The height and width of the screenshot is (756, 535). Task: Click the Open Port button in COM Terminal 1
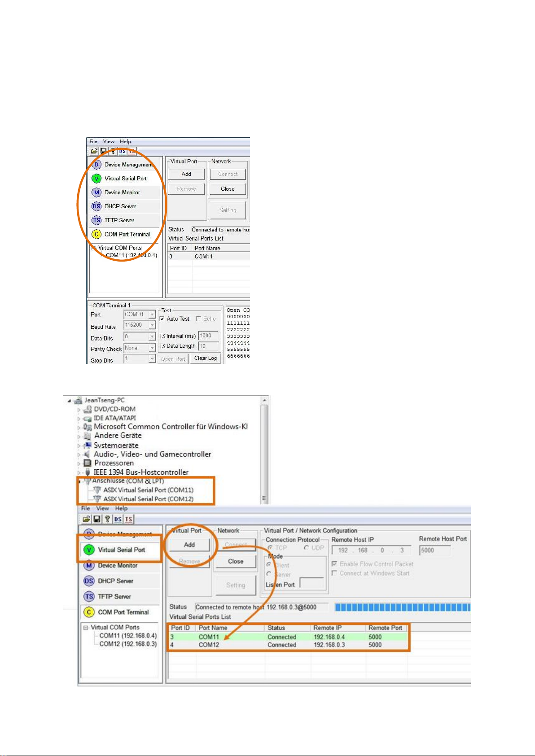173,358
